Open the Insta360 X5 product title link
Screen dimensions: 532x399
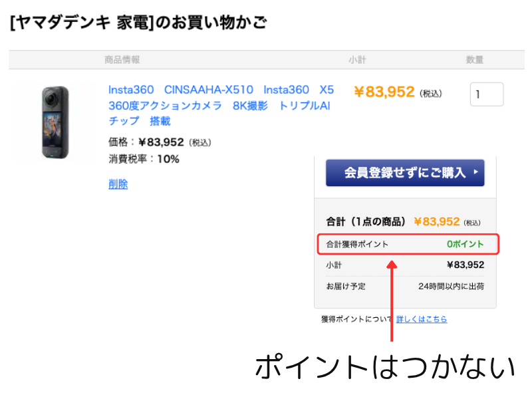[x=221, y=105]
